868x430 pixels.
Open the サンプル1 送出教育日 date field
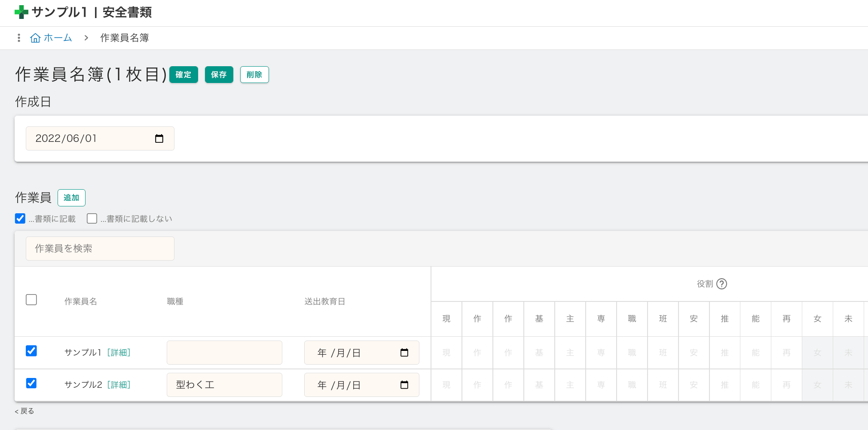[x=361, y=353]
